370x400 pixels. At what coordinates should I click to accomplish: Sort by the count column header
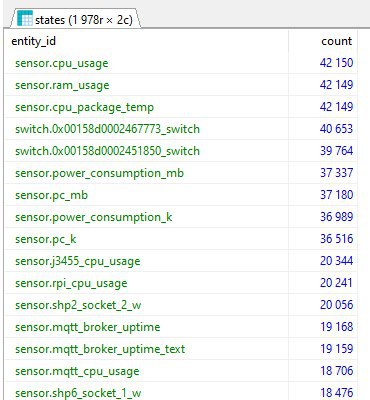[x=336, y=41]
